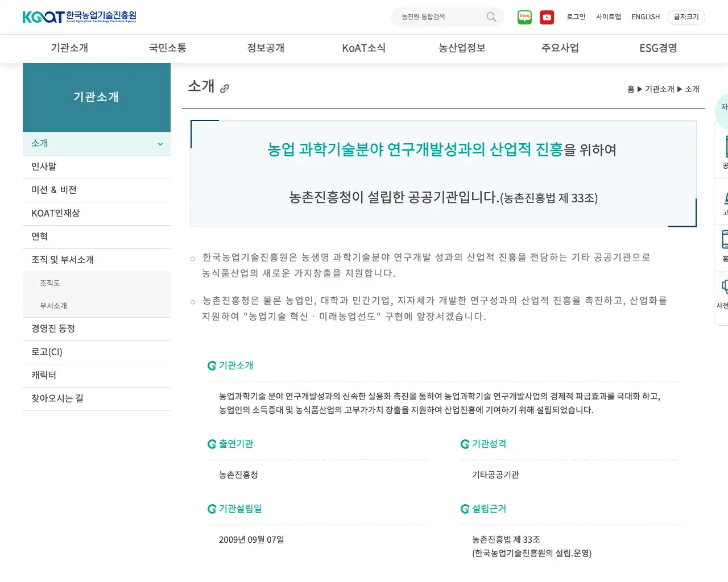Screen dimensions: 728x582
Task: Click the 기관설립일 section heading
Action: 240,509
